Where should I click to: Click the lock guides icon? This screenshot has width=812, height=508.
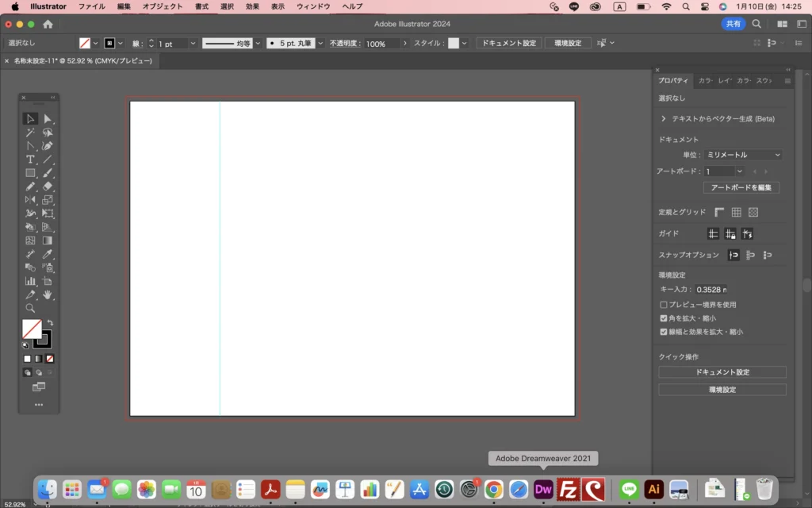tap(730, 233)
